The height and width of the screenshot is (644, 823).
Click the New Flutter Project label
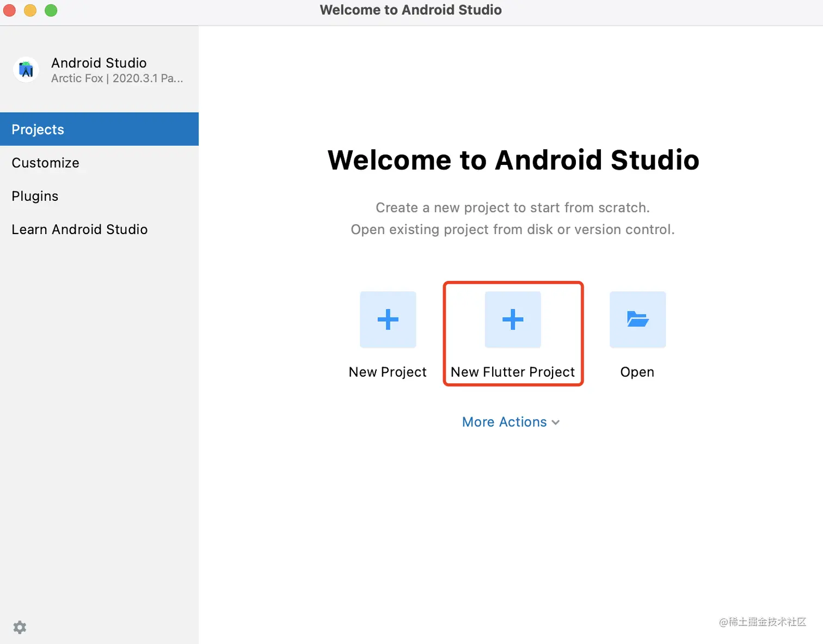[513, 372]
